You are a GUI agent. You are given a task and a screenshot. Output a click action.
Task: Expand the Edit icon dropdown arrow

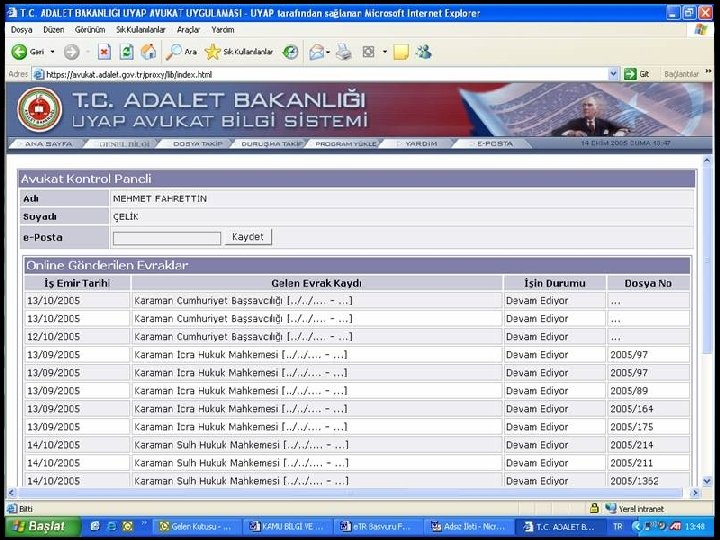[x=384, y=52]
